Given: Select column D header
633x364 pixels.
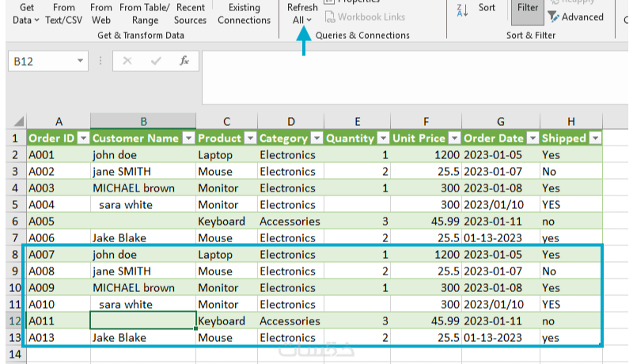Looking at the screenshot, I should (291, 121).
